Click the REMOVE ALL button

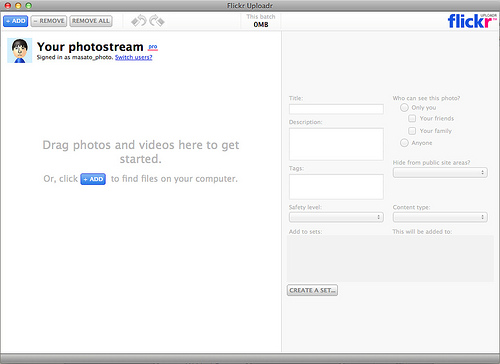(x=91, y=21)
